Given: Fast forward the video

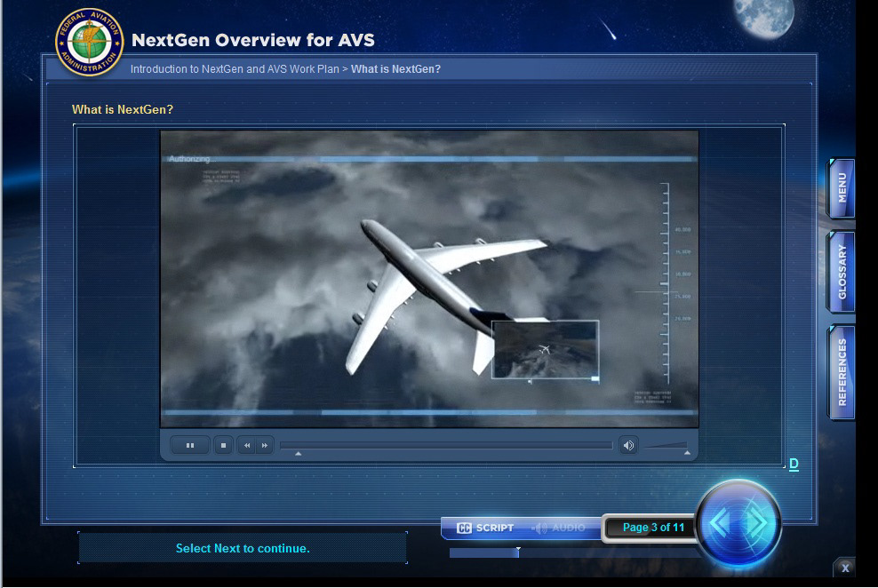Looking at the screenshot, I should tap(265, 445).
